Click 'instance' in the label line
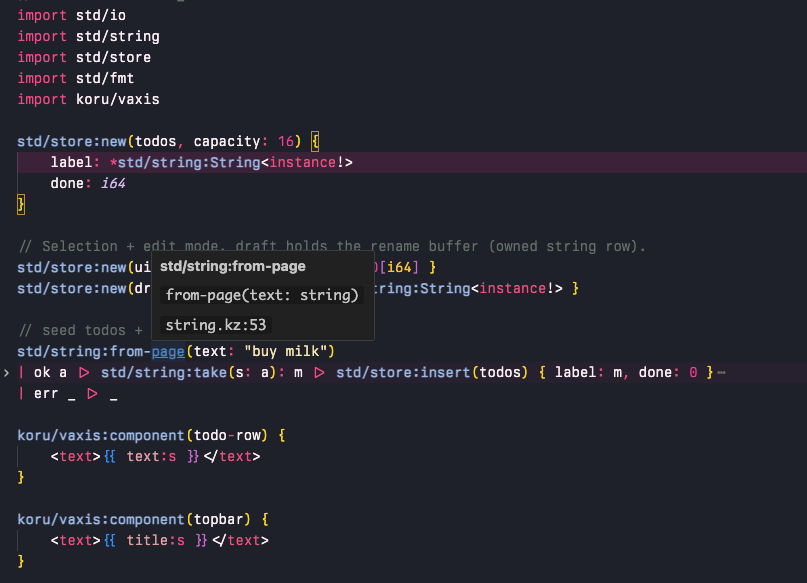 coord(303,163)
